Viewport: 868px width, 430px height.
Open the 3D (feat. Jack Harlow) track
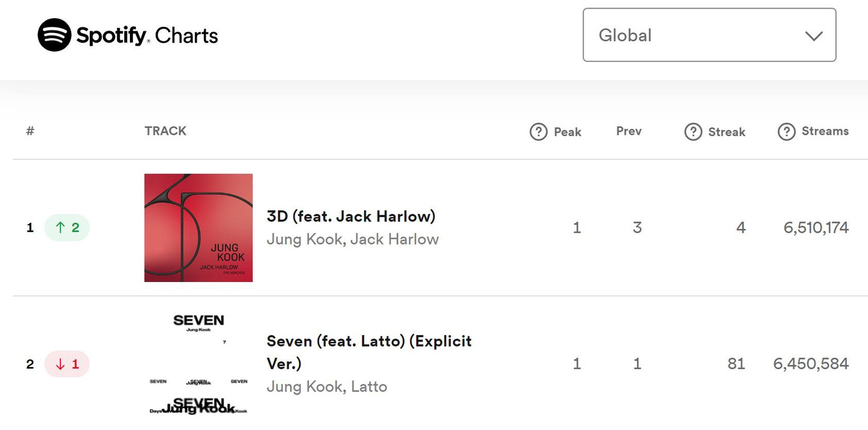coord(351,217)
